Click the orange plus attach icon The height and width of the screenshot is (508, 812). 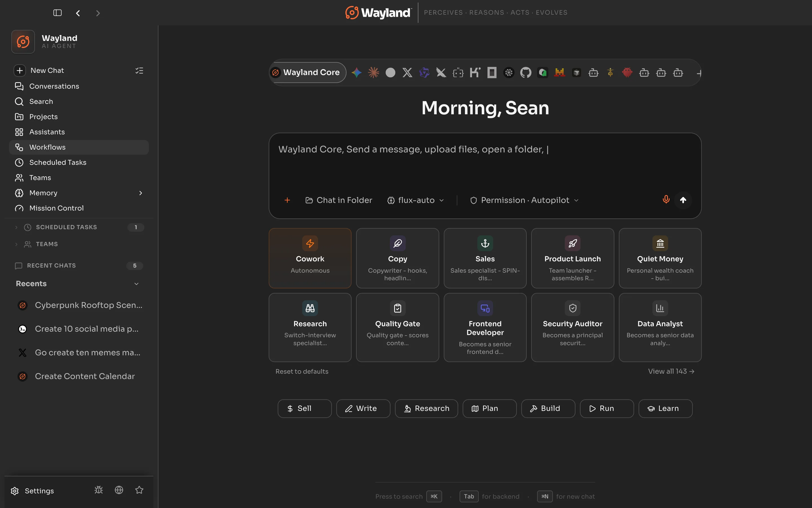[x=287, y=200]
